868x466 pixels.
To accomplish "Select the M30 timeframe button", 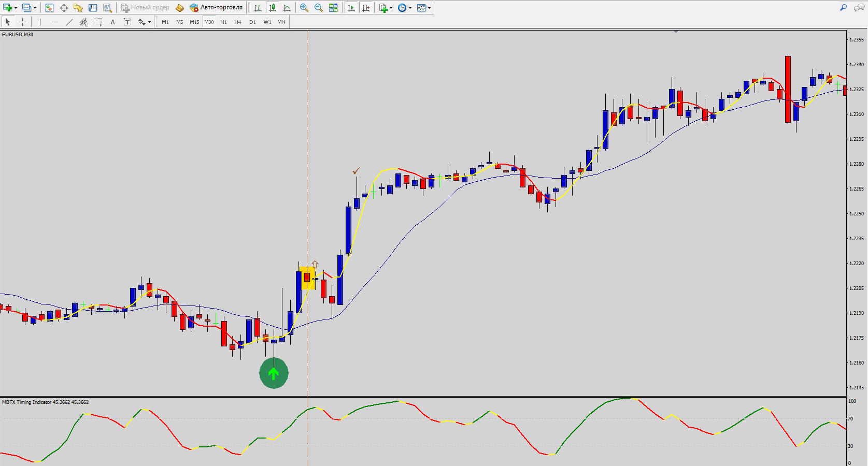I will [209, 22].
